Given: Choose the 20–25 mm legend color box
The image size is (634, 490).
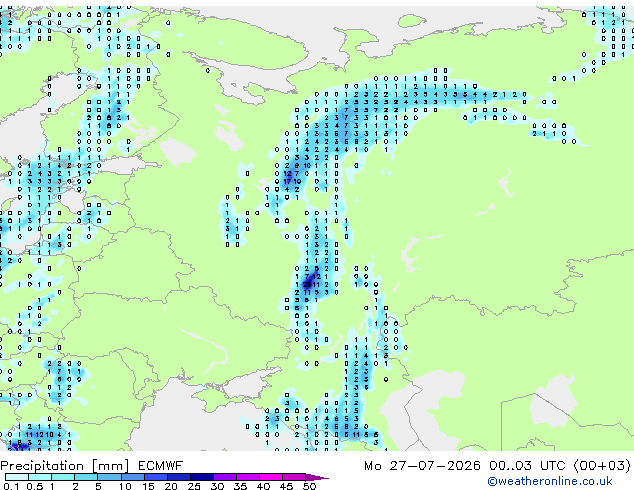Looking at the screenshot, I should [x=178, y=477].
